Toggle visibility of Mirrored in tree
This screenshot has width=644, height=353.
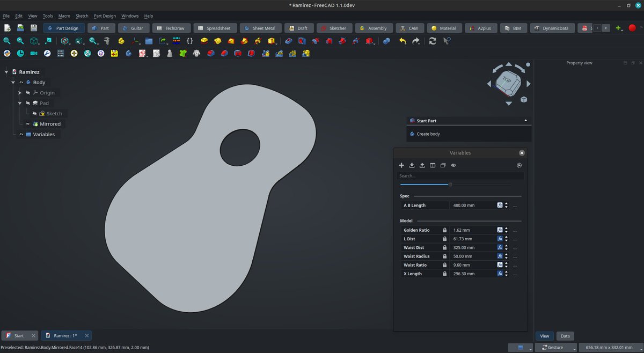(28, 124)
